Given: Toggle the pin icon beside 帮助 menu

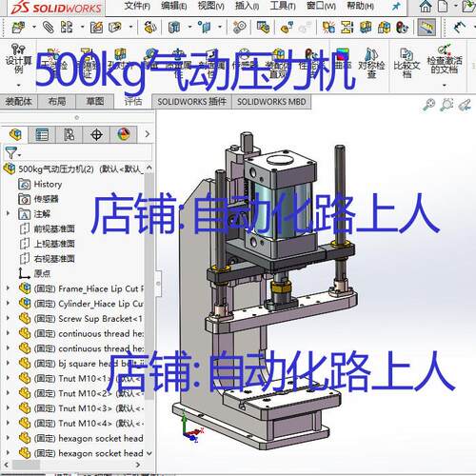Looking at the screenshot, I should 396,6.
